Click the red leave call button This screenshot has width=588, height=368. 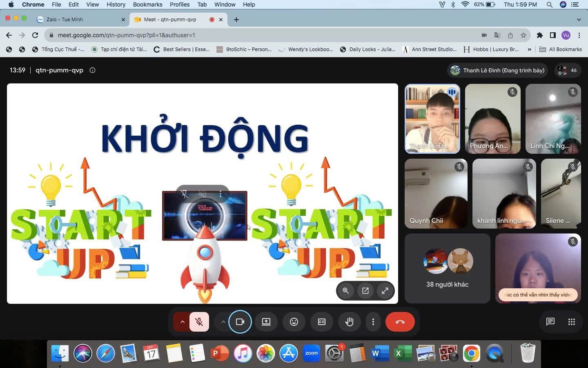(400, 322)
